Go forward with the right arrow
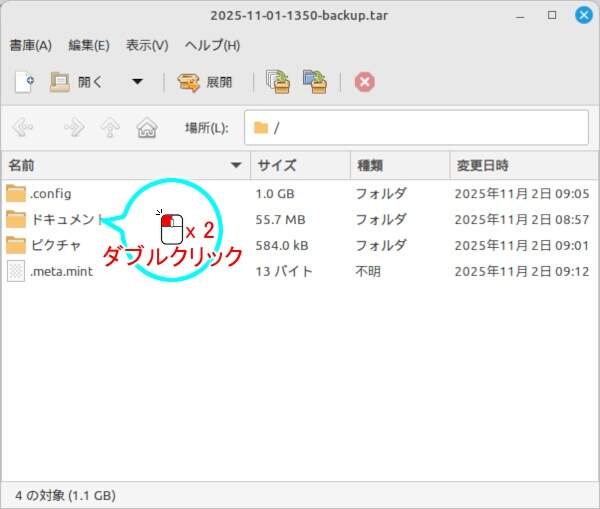 pos(74,127)
